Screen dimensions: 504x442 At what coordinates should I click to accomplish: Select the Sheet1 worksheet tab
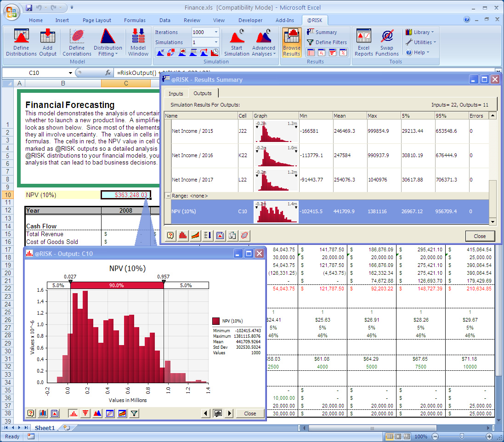pyautogui.click(x=45, y=428)
